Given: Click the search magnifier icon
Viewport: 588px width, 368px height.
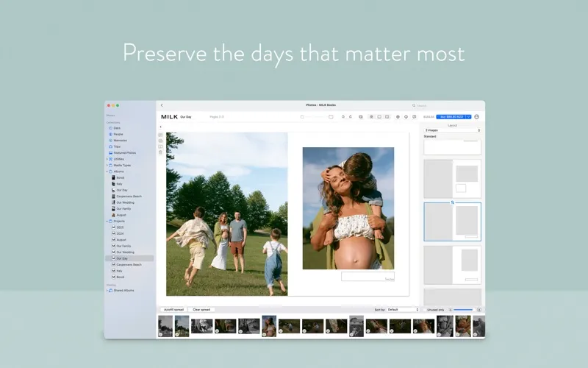Looking at the screenshot, I should tap(414, 105).
